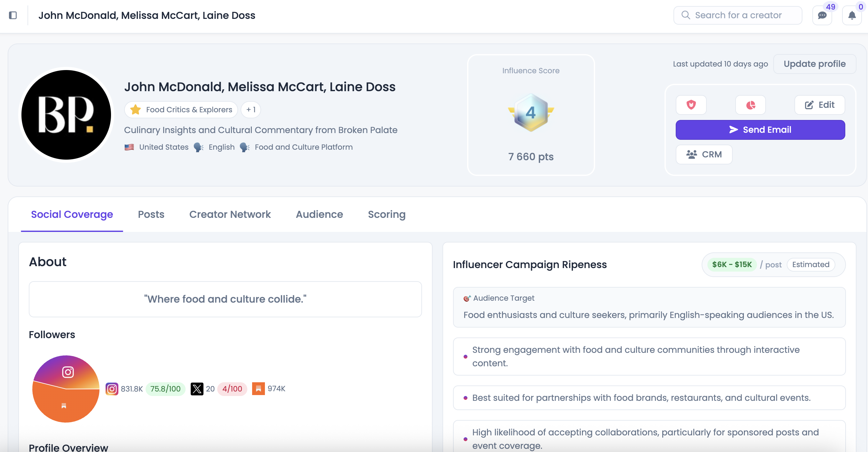
Task: Click the X follower count 20
Action: 210,389
